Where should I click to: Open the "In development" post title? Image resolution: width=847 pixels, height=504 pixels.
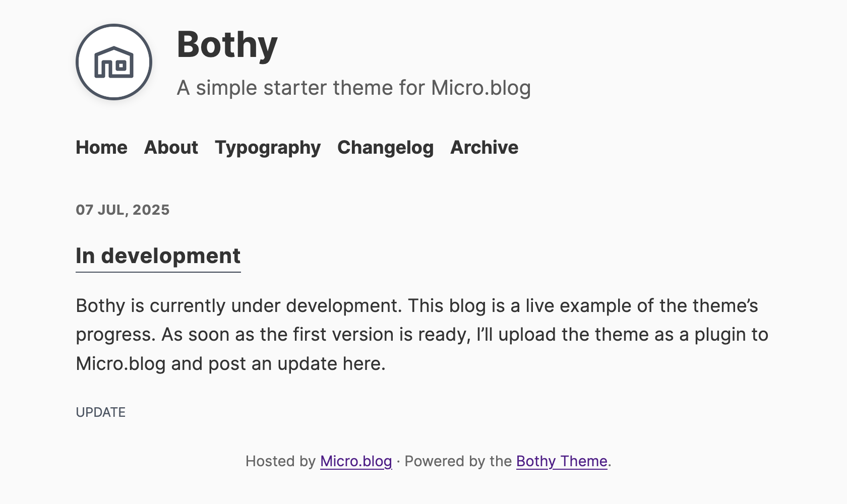(158, 256)
